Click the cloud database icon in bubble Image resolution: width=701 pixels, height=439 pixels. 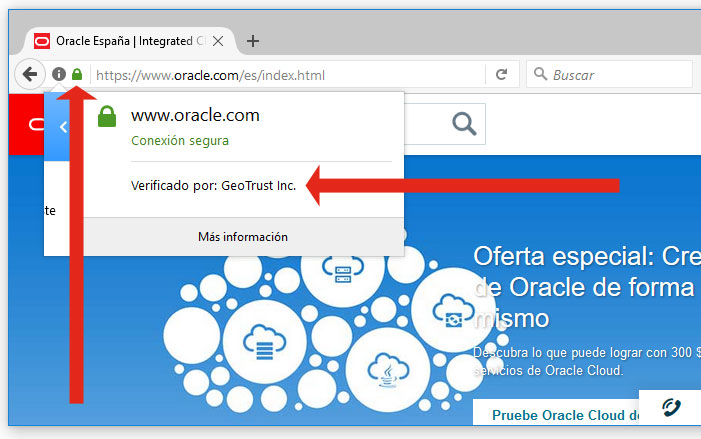[x=264, y=342]
